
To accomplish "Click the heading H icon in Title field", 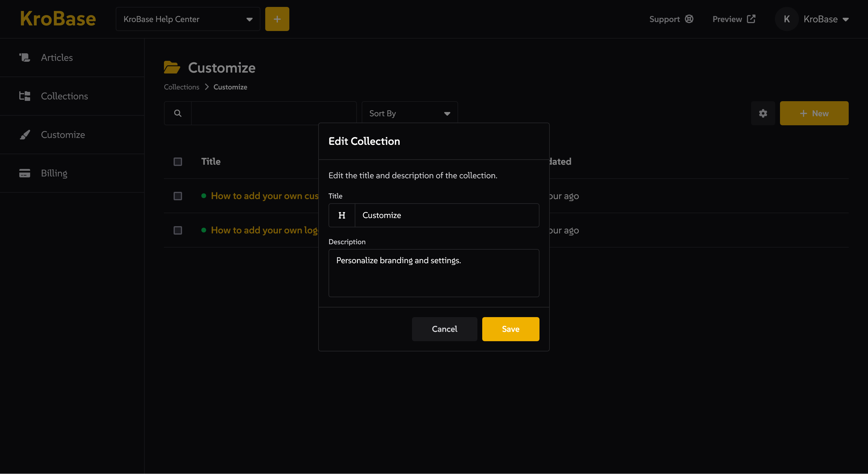I will tap(342, 215).
